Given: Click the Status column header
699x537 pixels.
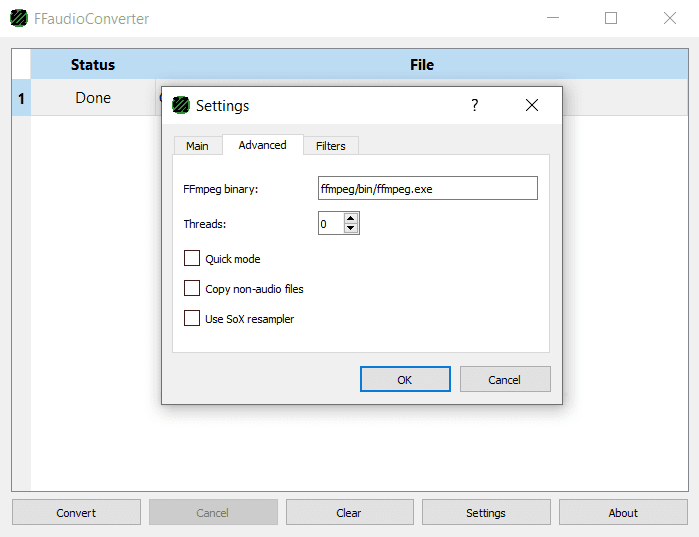Looking at the screenshot, I should (93, 65).
